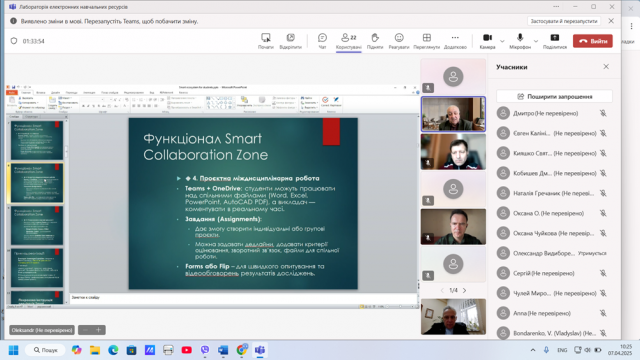The height and width of the screenshot is (360, 640).
Task: Click muted mic icon beside Чулей Миро...
Action: coord(603,293)
